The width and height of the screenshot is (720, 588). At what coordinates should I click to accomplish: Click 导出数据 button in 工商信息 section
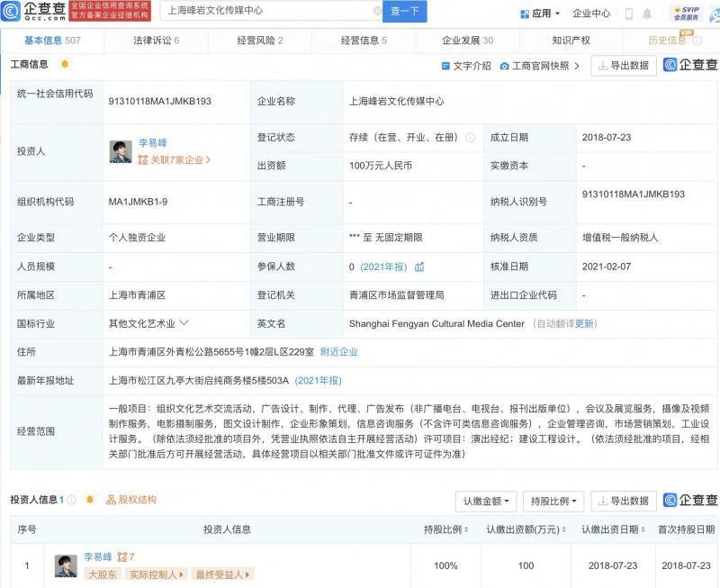click(x=624, y=65)
